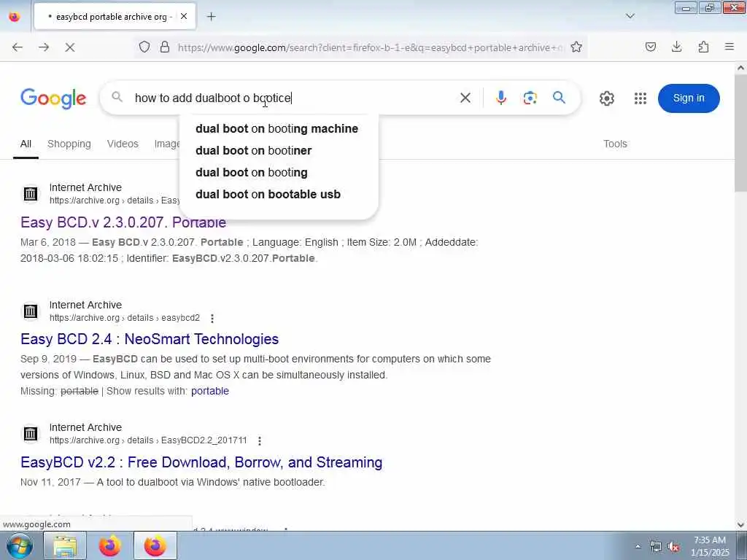
Task: Open a new tab with the plus button
Action: click(x=211, y=17)
